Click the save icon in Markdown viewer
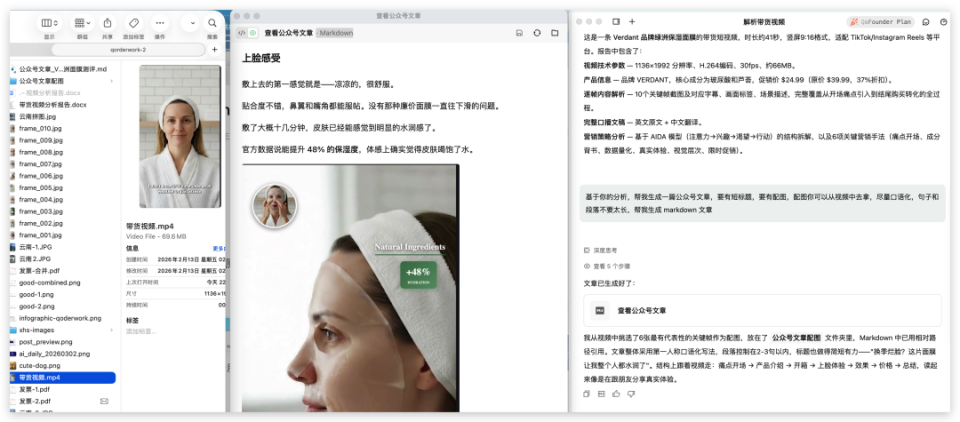The height and width of the screenshot is (422, 960). click(x=519, y=33)
